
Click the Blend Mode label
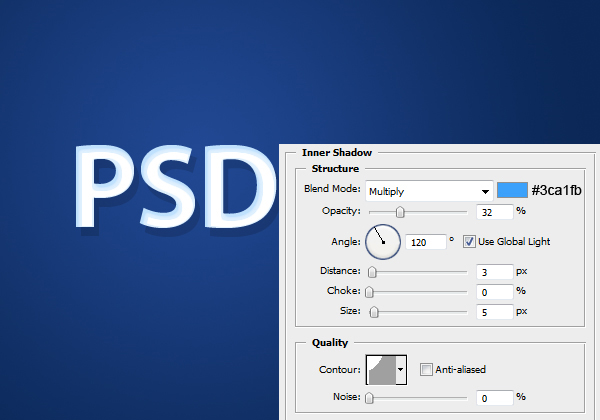coord(332,189)
